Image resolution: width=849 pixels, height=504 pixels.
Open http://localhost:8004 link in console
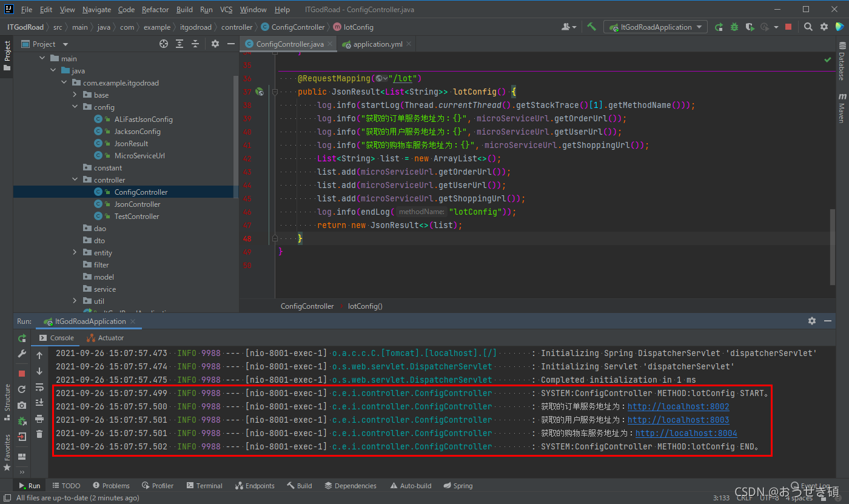(686, 434)
